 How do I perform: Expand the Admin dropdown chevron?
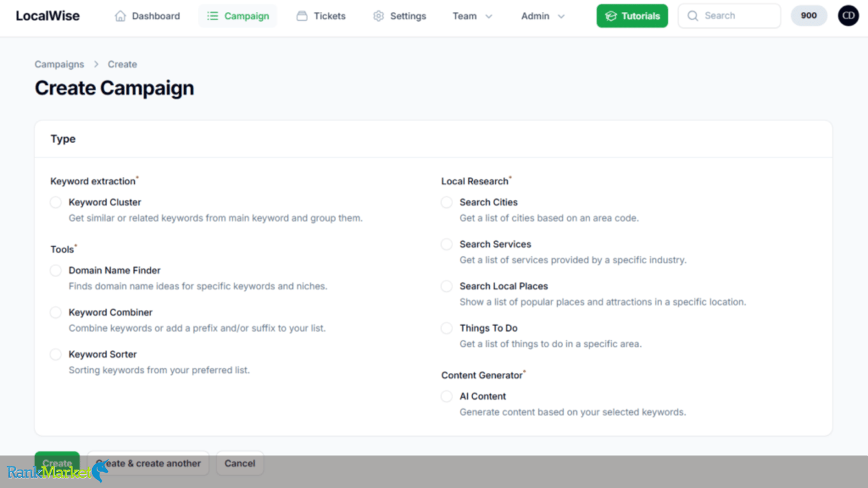[x=561, y=17]
